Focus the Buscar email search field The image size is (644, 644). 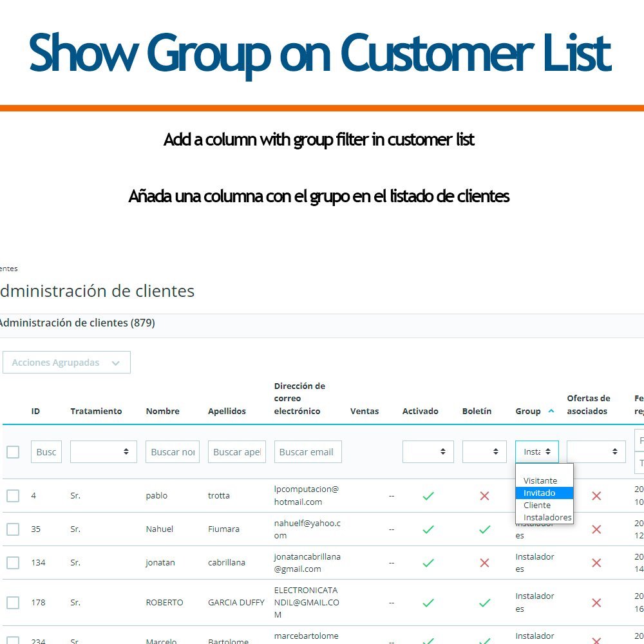click(x=308, y=452)
